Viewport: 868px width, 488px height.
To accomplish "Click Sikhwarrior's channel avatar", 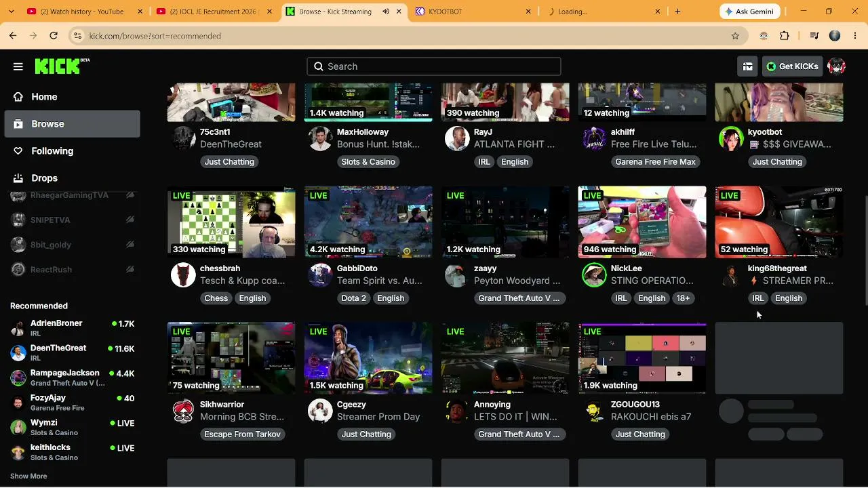I will click(x=183, y=411).
